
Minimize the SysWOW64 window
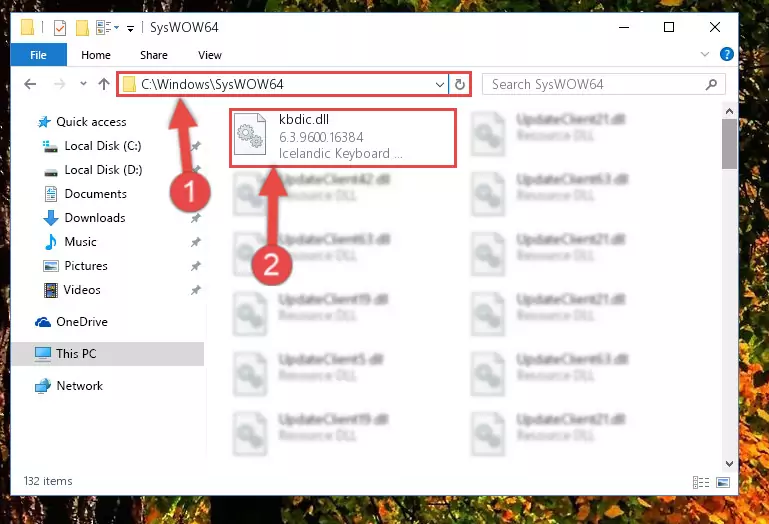(x=624, y=27)
